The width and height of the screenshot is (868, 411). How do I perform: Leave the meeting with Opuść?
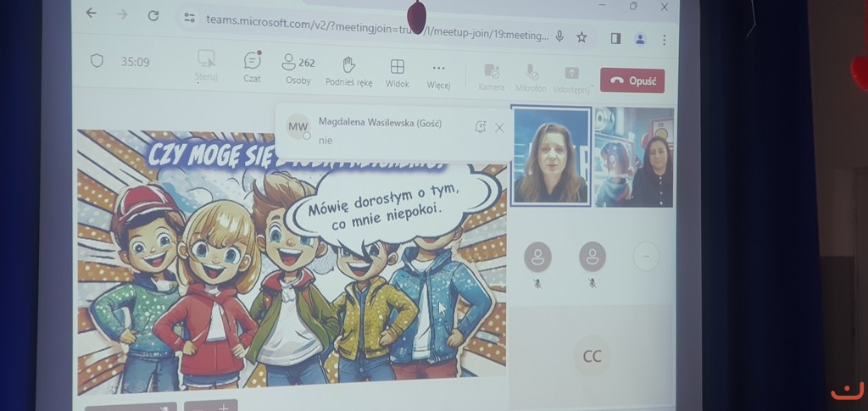[632, 81]
